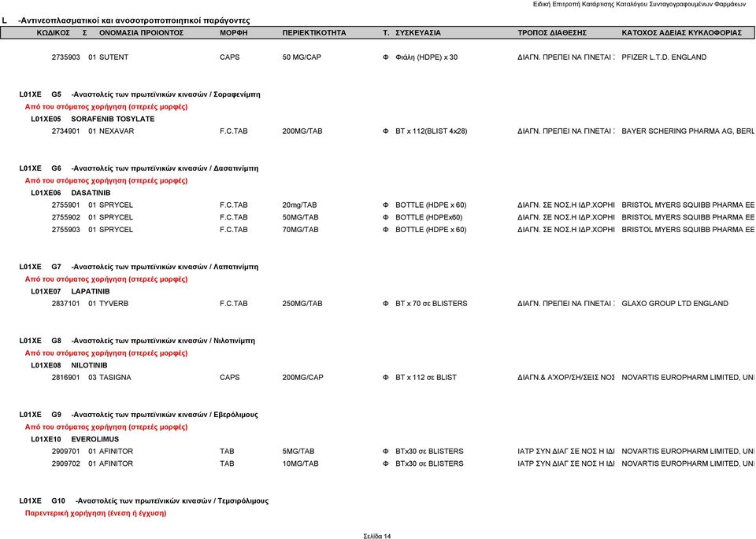Click product code 2755901
756x539 pixels.
click(x=66, y=205)
